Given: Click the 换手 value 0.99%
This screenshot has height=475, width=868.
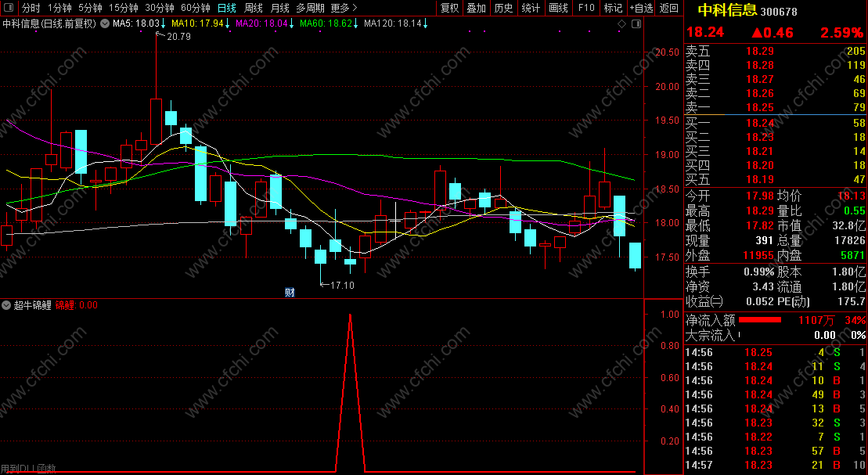Looking at the screenshot, I should pyautogui.click(x=759, y=272).
